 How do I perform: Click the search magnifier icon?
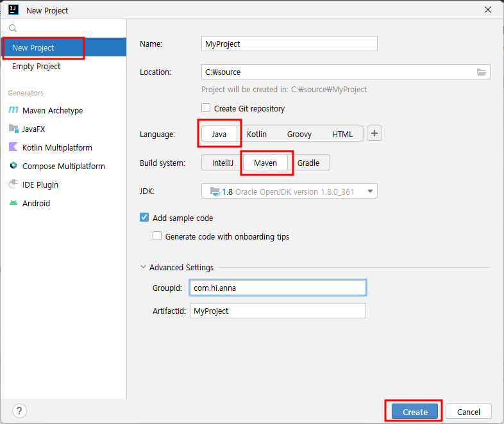[13, 28]
